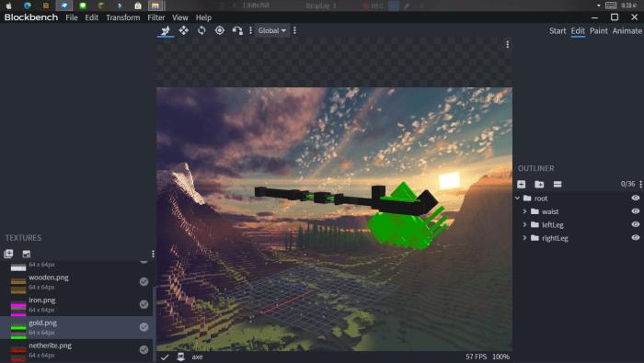Screen dimensions: 644x363
Task: Open the Global transform space dropdown
Action: point(272,30)
